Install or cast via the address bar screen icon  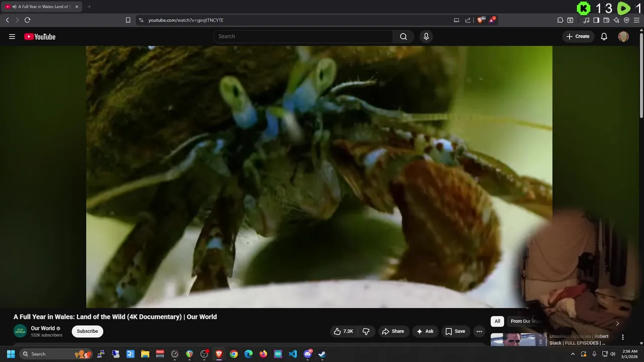pos(456,20)
